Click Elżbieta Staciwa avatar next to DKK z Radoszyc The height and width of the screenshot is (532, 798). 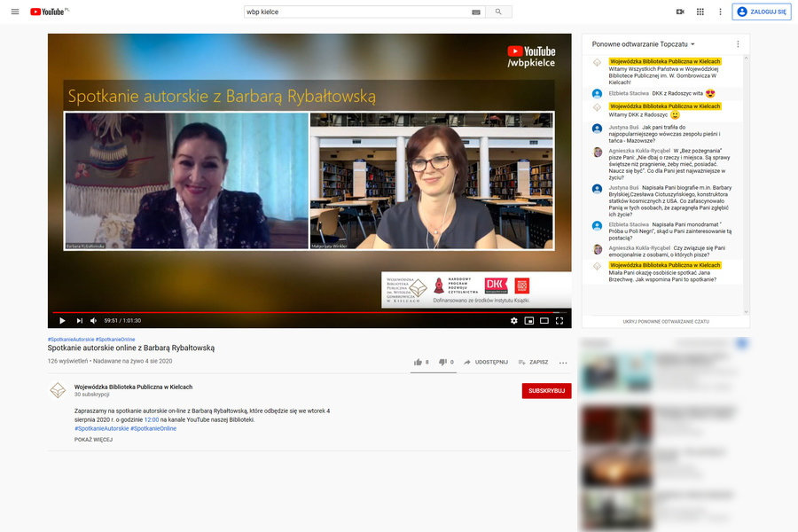point(598,94)
